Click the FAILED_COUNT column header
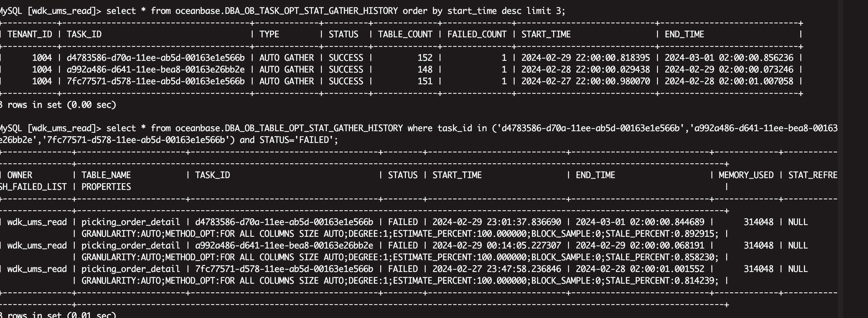The height and width of the screenshot is (318, 868). [x=476, y=34]
